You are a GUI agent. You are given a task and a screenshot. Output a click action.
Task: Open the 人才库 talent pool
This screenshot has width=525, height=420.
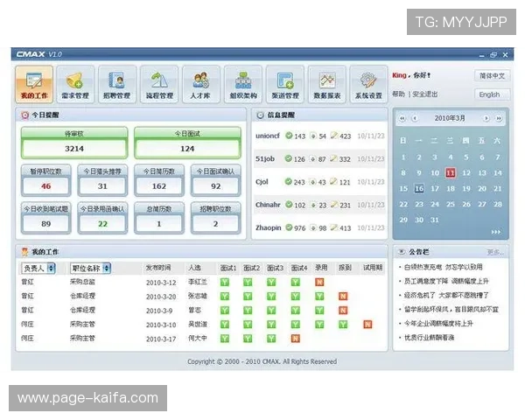pyautogui.click(x=201, y=84)
